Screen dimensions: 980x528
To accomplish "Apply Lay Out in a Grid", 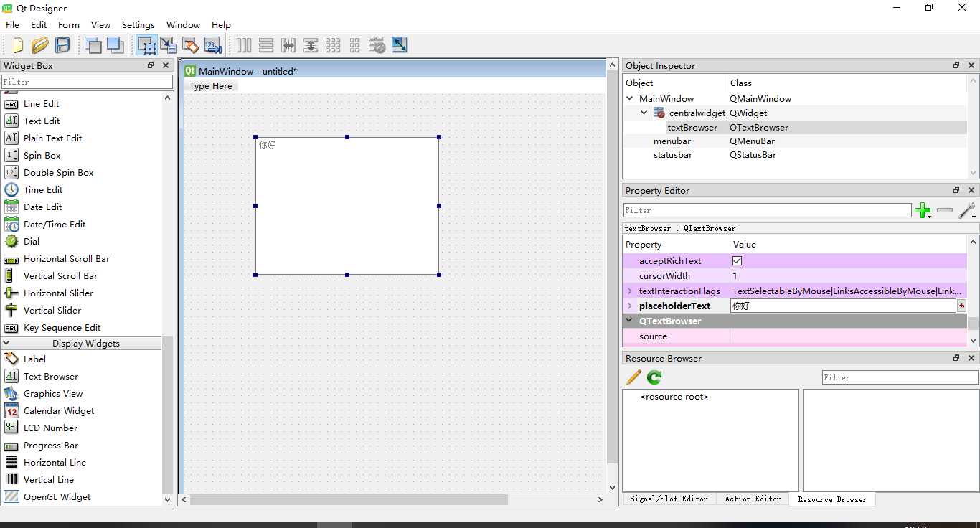I will coord(333,45).
